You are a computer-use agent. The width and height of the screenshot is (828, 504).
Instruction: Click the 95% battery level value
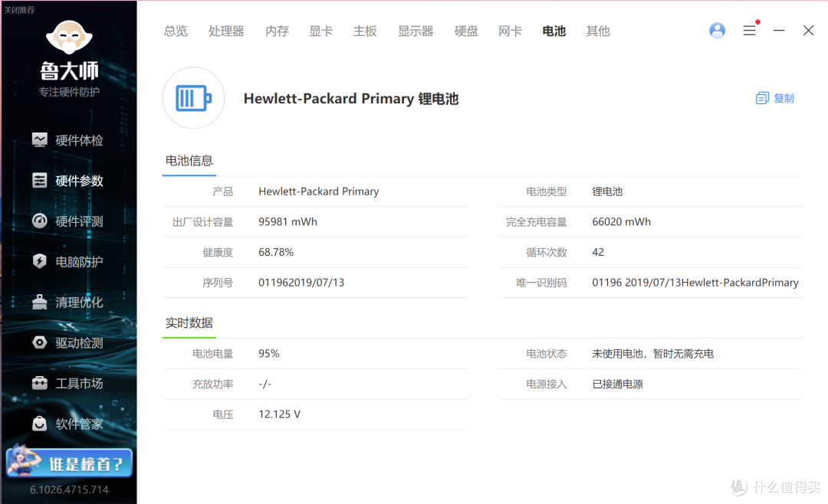269,354
